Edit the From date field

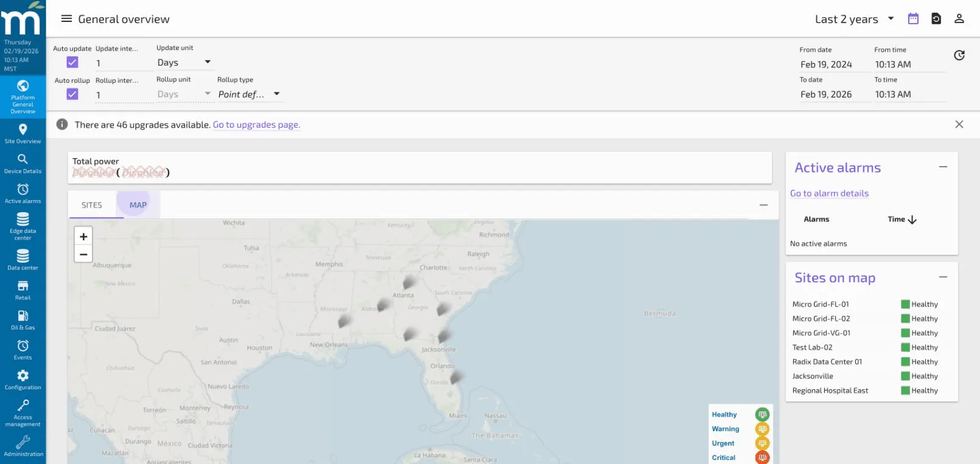click(x=835, y=64)
